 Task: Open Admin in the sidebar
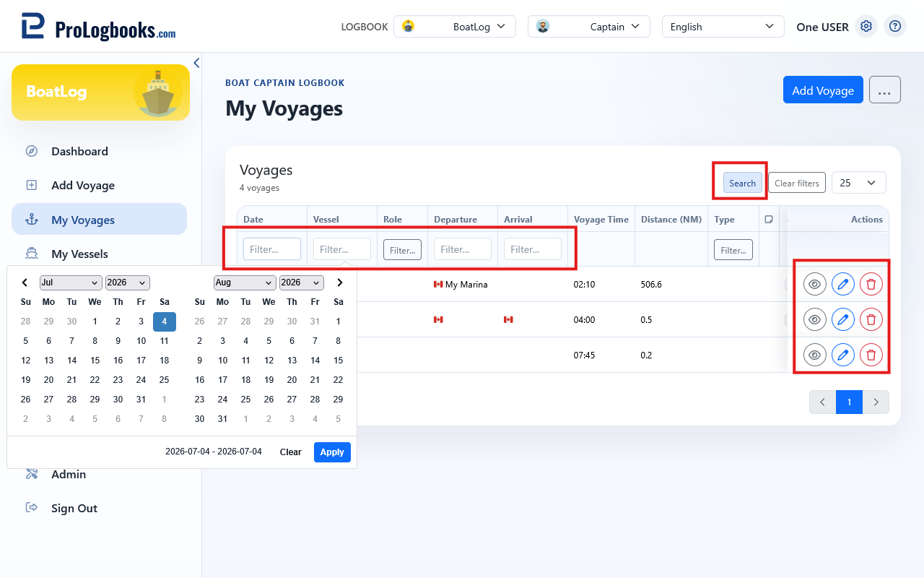coord(69,474)
